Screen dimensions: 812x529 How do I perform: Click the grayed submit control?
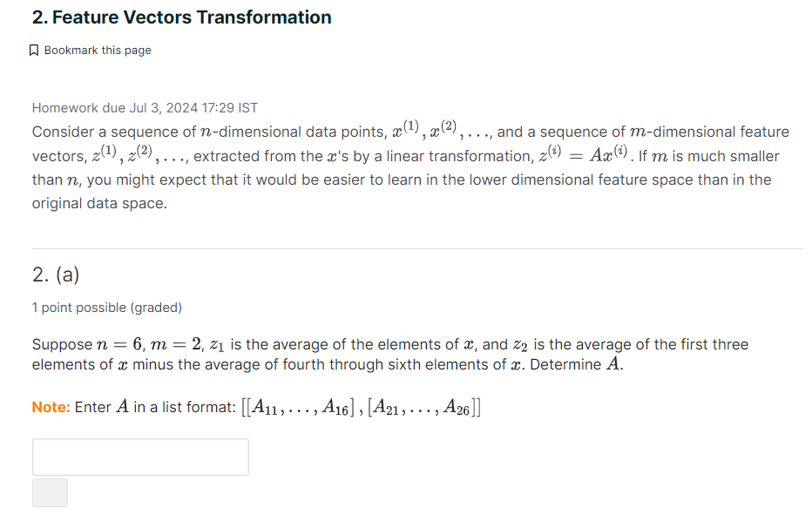(50, 492)
